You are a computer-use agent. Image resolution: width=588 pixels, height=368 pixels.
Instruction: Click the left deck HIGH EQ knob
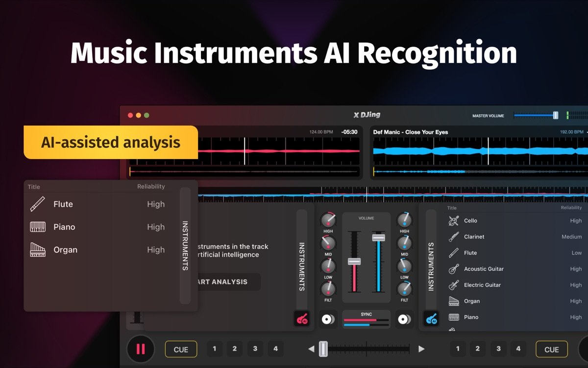click(328, 220)
